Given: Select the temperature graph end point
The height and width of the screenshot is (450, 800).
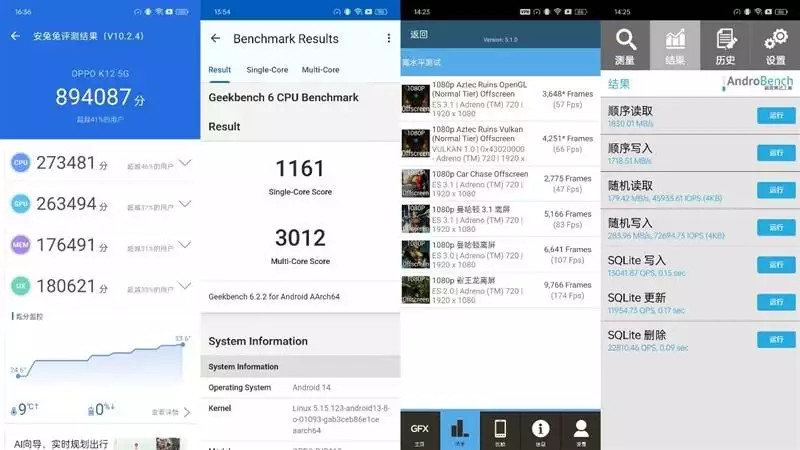Looking at the screenshot, I should tap(183, 344).
